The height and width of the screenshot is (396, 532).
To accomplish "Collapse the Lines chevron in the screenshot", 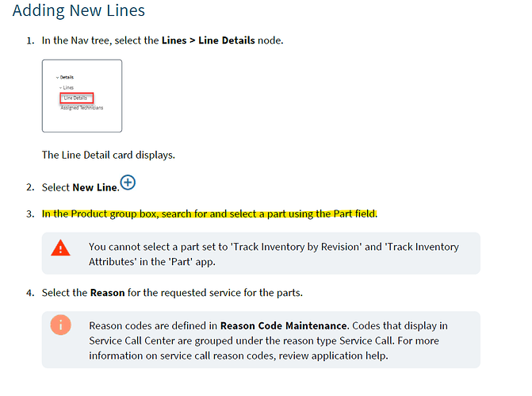I will 61,87.
